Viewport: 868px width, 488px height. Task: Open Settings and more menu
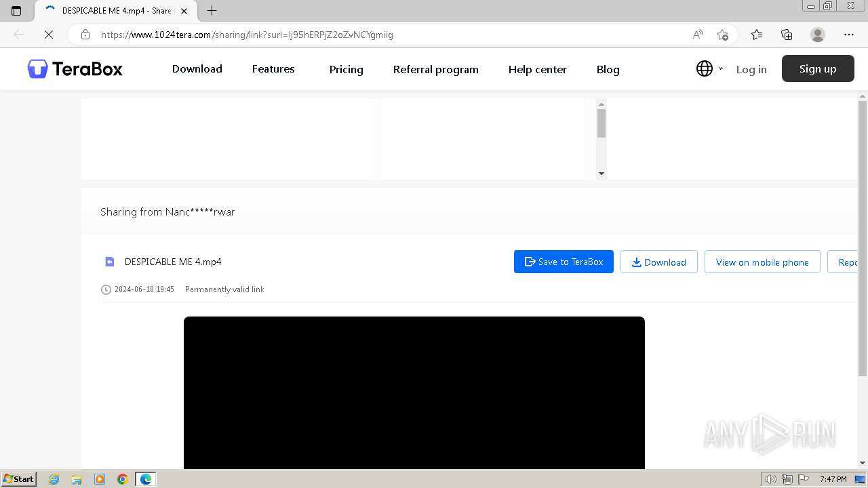pyautogui.click(x=849, y=35)
